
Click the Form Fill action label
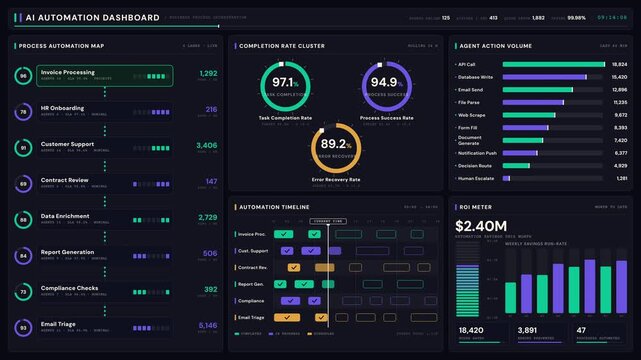[x=467, y=128]
